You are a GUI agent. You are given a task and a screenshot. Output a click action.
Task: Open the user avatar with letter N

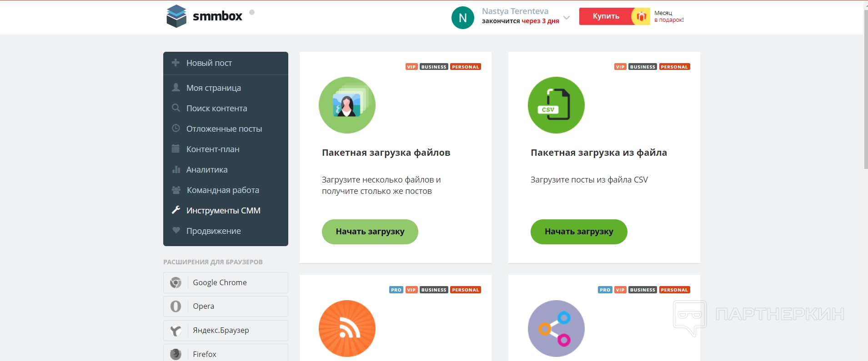pos(463,18)
